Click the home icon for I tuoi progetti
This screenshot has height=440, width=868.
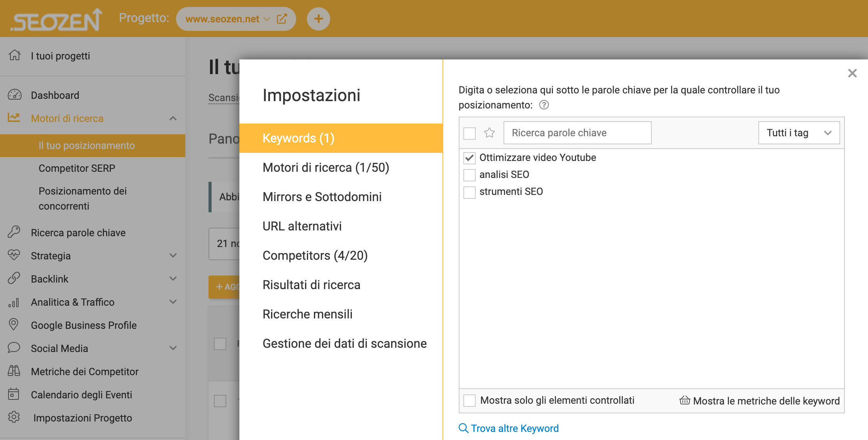pos(15,55)
